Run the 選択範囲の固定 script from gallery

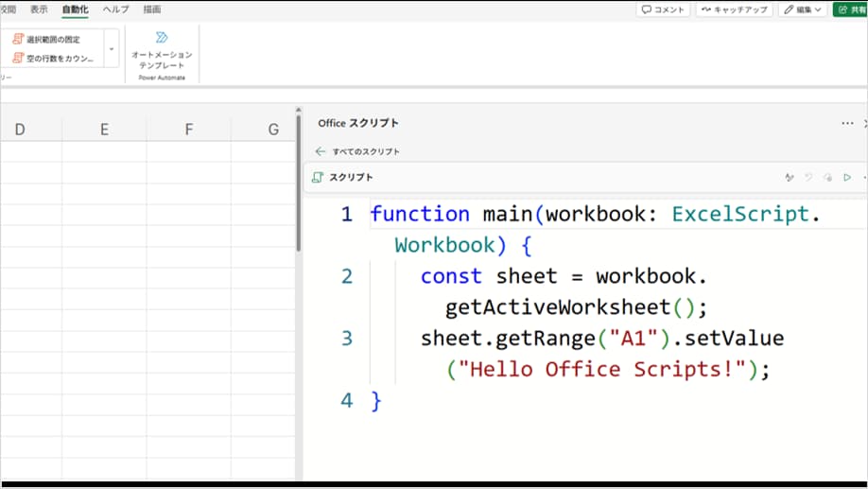pyautogui.click(x=53, y=40)
